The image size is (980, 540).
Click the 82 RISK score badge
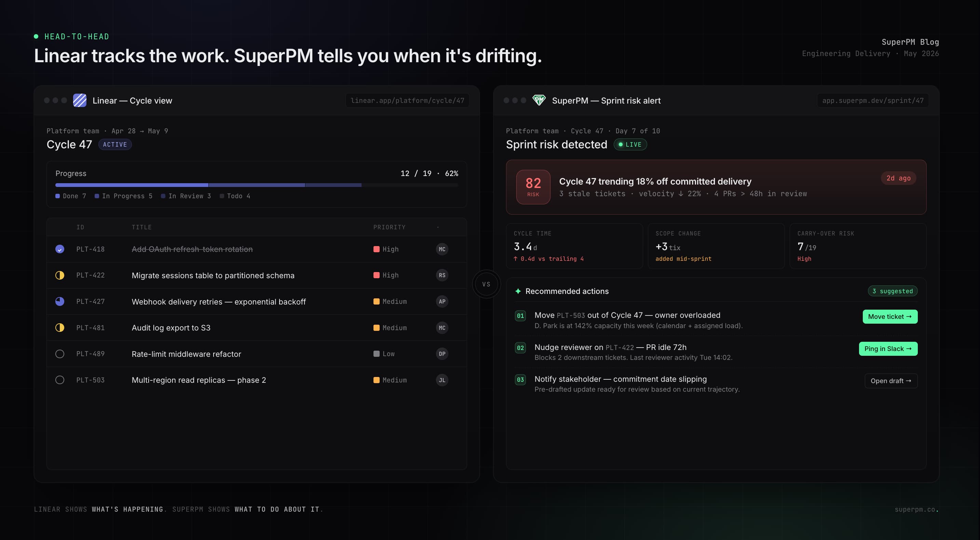533,187
